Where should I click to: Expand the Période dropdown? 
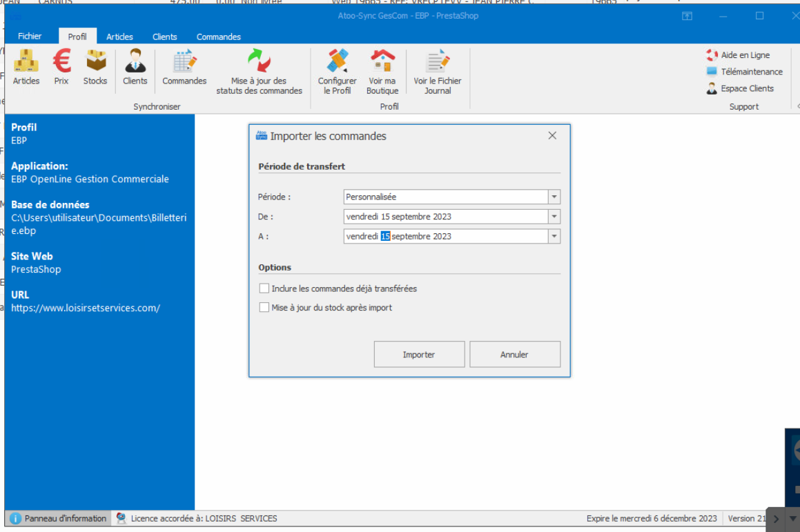[554, 197]
